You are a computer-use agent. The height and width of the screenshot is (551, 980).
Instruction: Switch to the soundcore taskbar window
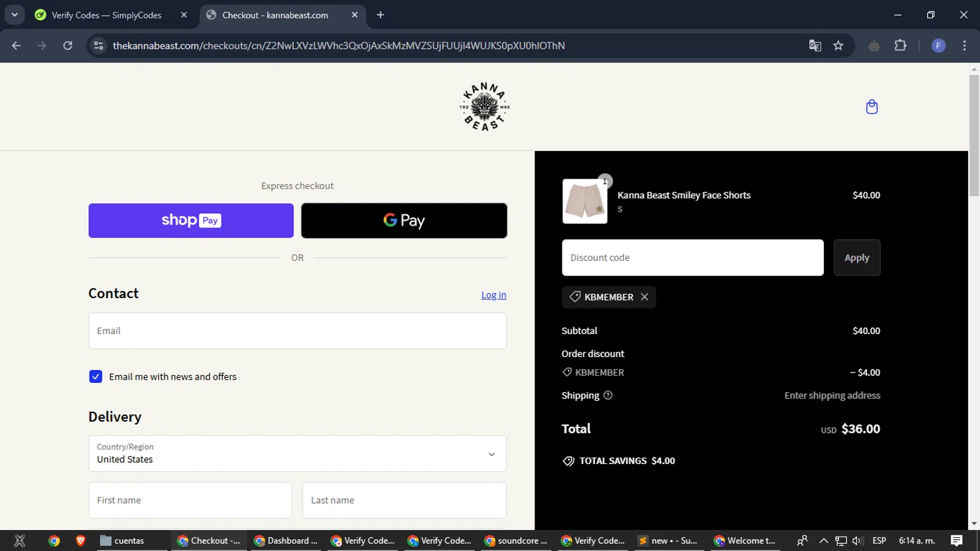[x=516, y=541]
